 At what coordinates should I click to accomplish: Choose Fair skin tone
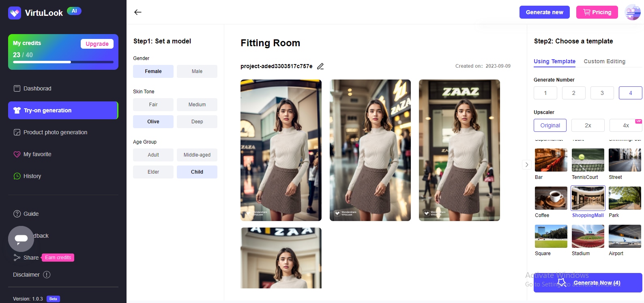[153, 105]
